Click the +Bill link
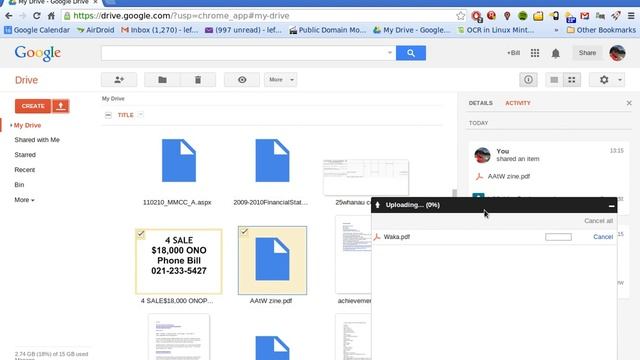640x360 pixels. coord(513,53)
